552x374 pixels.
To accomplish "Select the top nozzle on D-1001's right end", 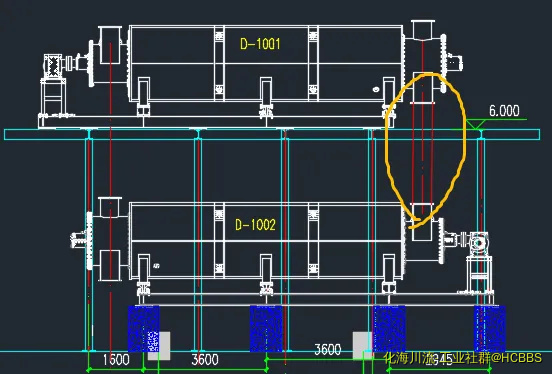I will 423,30.
